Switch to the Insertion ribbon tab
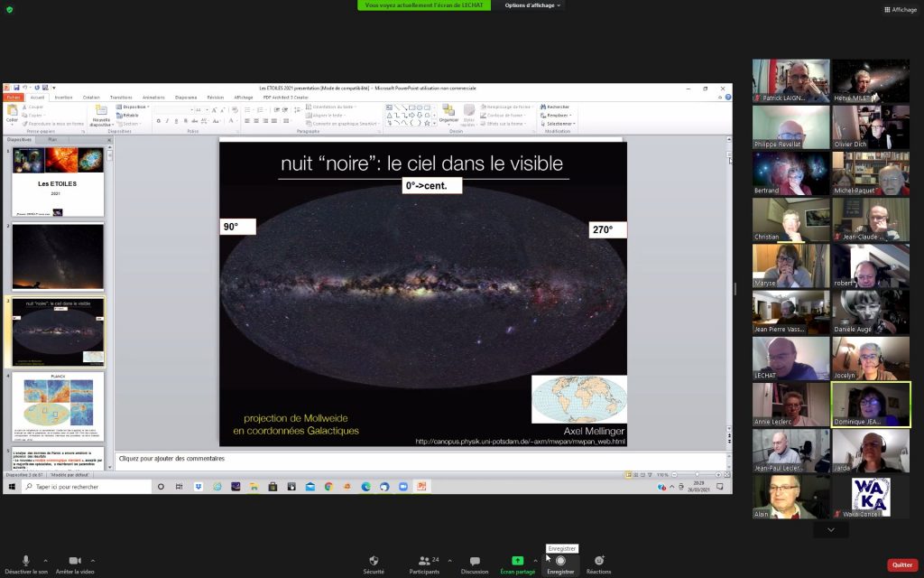This screenshot has width=924, height=578. coord(64,98)
